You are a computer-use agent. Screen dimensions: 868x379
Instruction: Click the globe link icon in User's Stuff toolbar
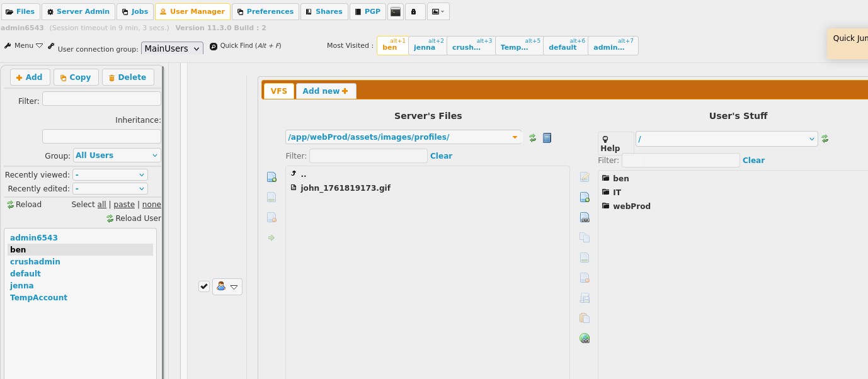585,338
